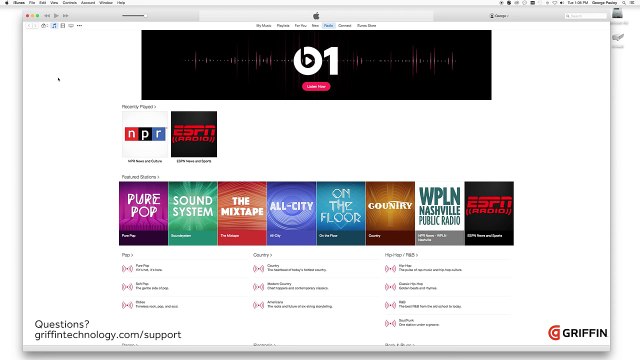Open the Home sharing media picker icon
The width and height of the screenshot is (640, 360).
click(x=44, y=26)
